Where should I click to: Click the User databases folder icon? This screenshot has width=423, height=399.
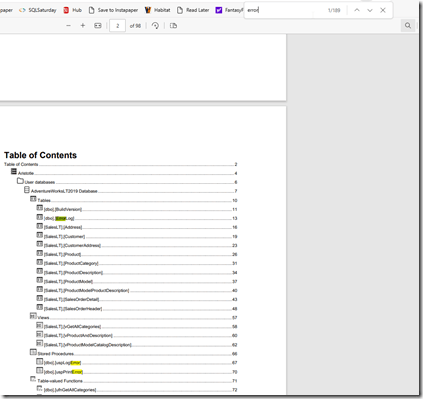coord(20,181)
